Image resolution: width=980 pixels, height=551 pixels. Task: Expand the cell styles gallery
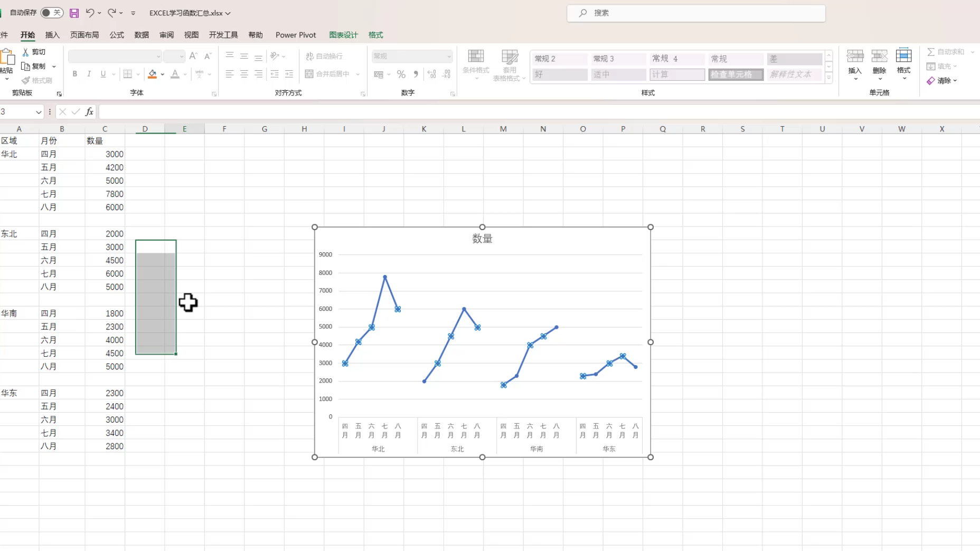[x=829, y=78]
